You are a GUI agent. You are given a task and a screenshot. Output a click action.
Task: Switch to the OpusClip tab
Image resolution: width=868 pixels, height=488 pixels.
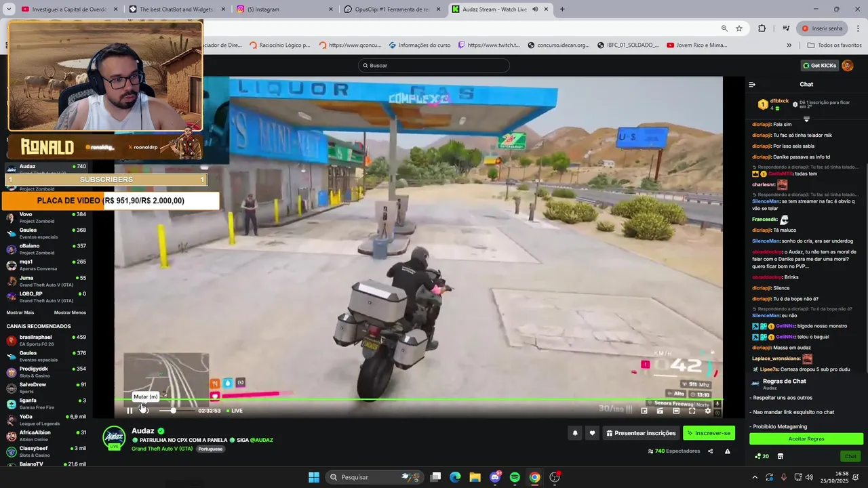point(392,9)
